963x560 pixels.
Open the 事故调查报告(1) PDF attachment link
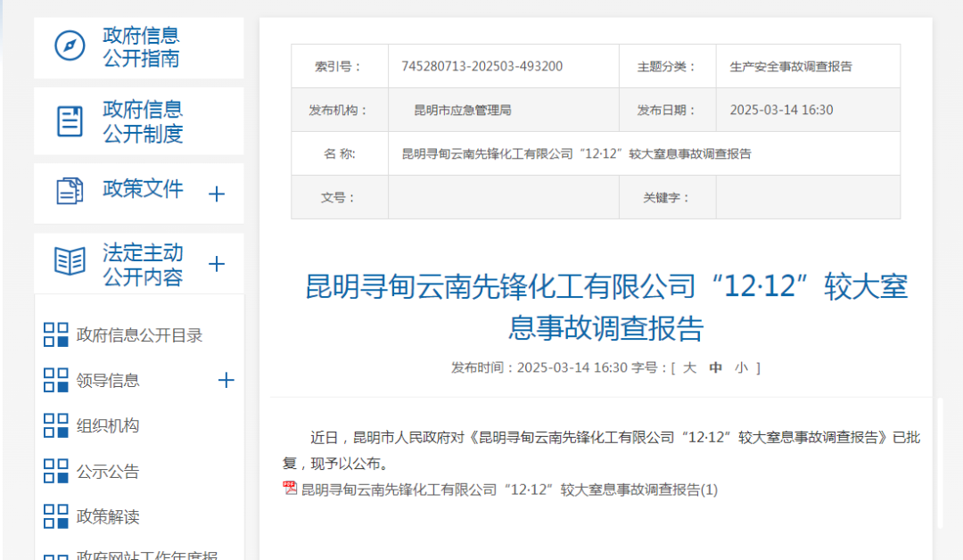(x=508, y=490)
